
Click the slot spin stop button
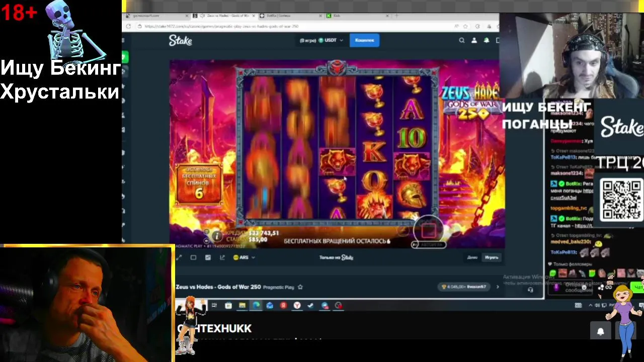(x=428, y=231)
